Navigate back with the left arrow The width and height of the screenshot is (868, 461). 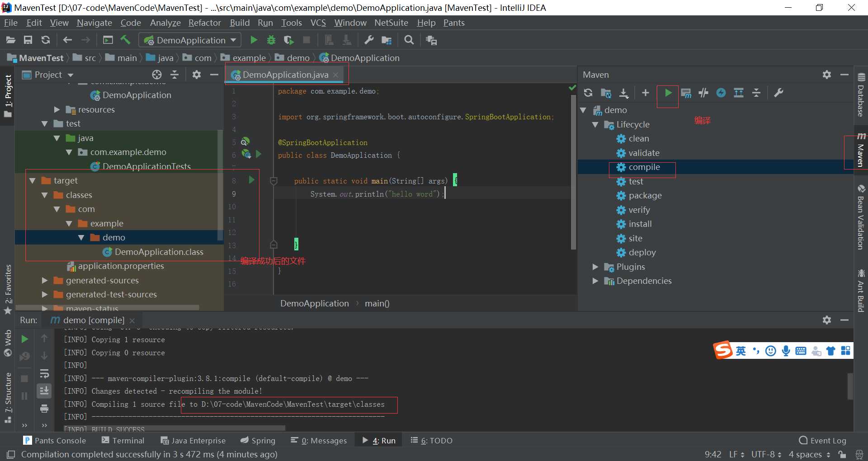(67, 40)
